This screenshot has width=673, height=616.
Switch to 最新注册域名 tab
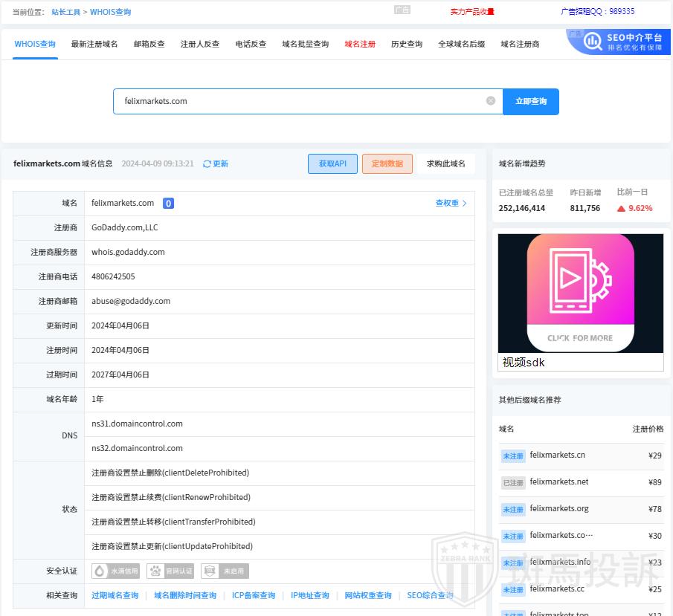94,44
